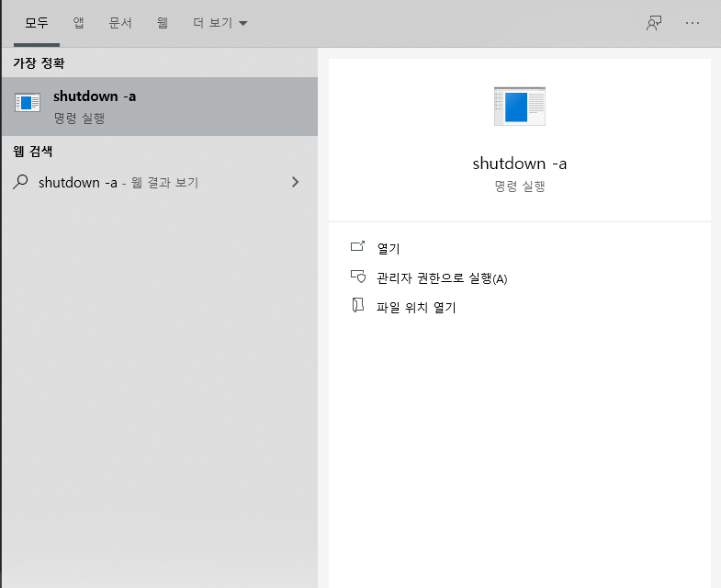Expand the 더 보기 dropdown

(220, 23)
